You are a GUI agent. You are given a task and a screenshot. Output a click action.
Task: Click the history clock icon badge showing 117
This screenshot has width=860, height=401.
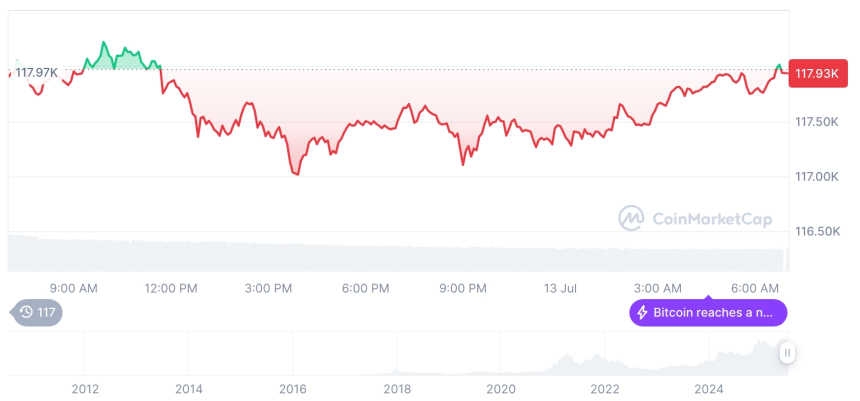pos(37,313)
